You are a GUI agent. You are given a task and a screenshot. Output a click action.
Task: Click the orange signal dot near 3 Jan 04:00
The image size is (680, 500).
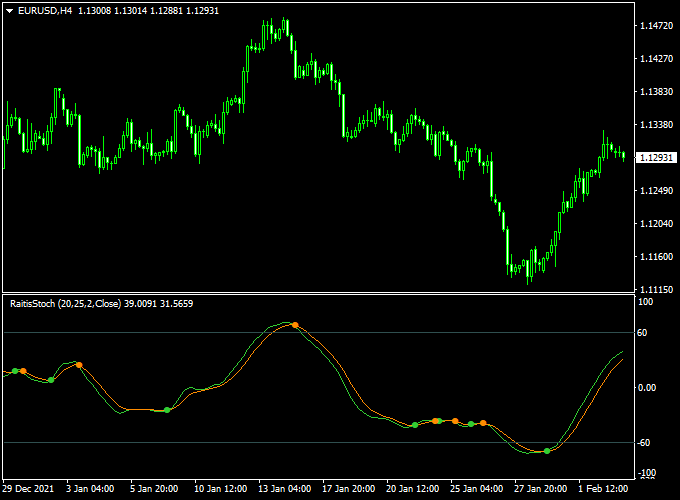[x=79, y=365]
